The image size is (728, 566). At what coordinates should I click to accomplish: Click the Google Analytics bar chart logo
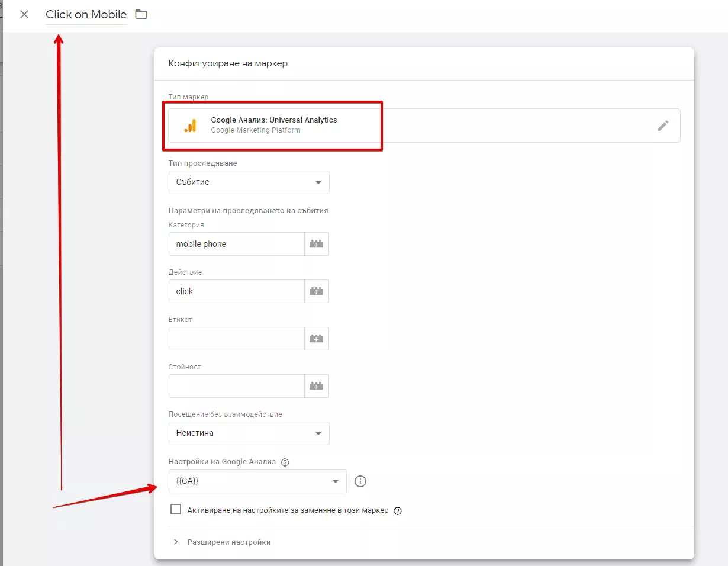coord(190,126)
